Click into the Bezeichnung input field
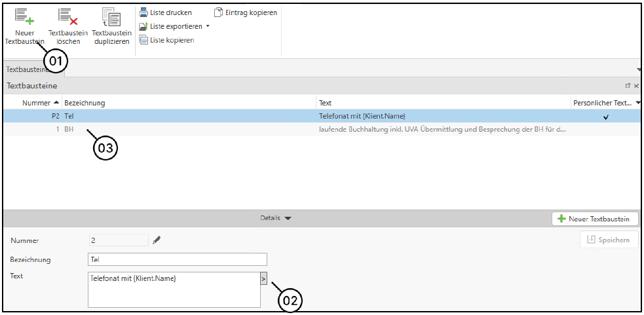 tap(177, 259)
